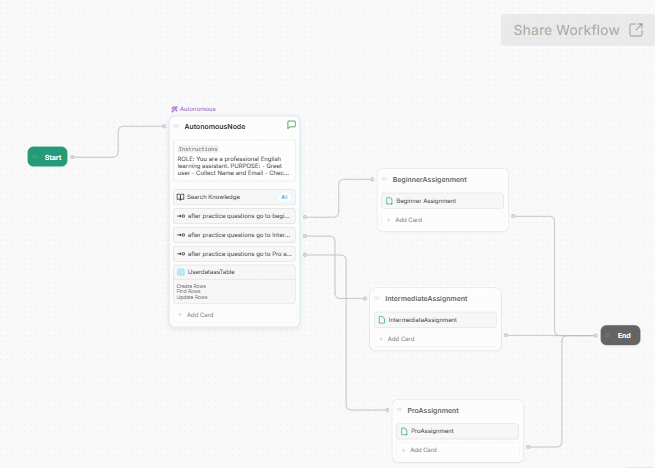Select the transition to beginner assignment card
This screenshot has width=655, height=468.
(234, 216)
